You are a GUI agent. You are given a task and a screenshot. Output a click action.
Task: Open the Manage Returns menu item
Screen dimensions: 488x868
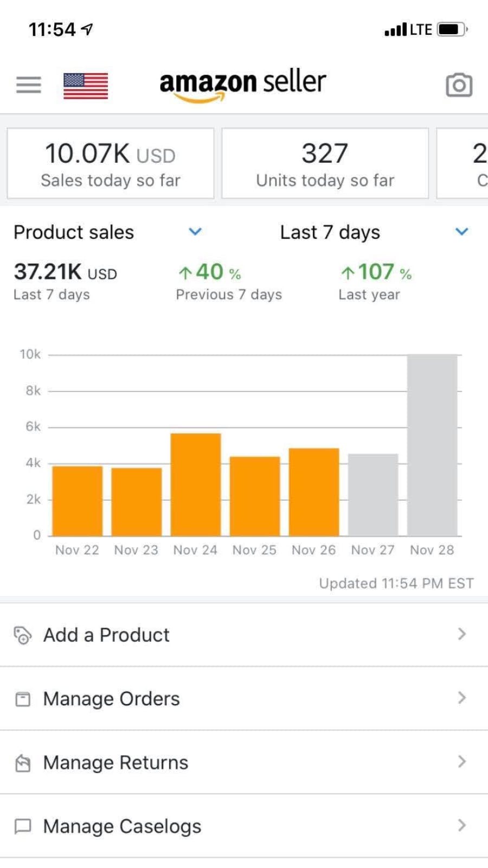(x=115, y=763)
